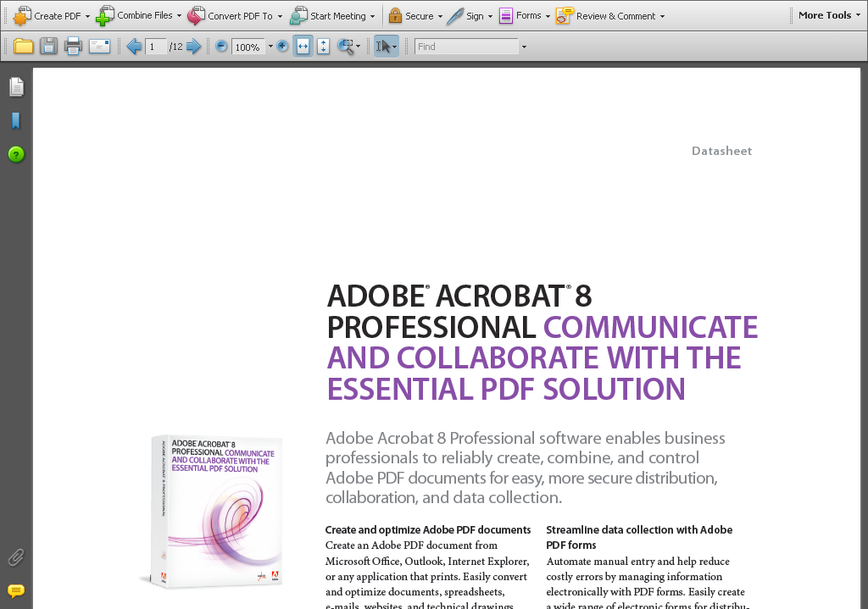868x609 pixels.
Task: Click the Combine Files button
Action: coord(138,16)
